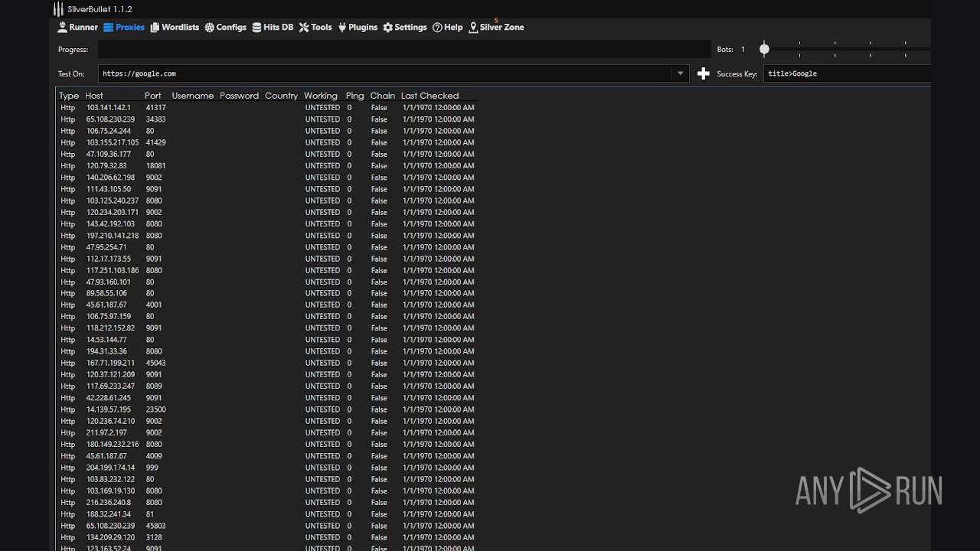Select proxy host 117.69.233.247
The height and width of the screenshot is (551, 980).
click(110, 386)
